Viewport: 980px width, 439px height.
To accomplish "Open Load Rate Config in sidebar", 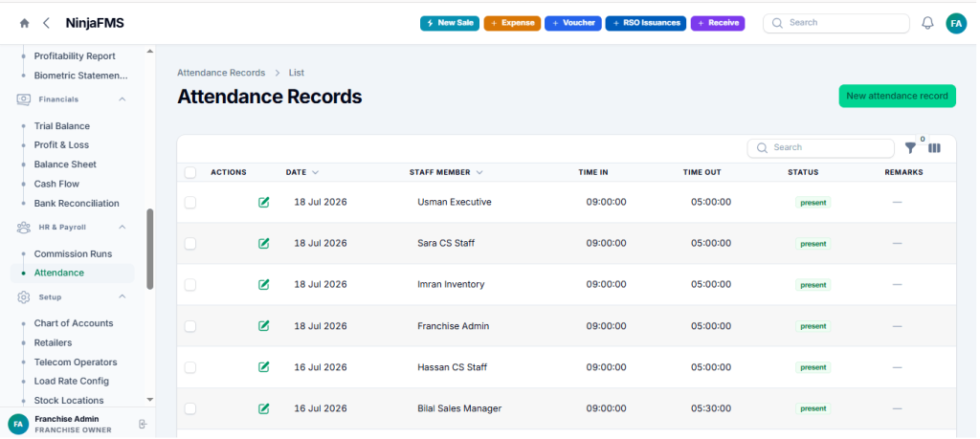I will [x=71, y=382].
